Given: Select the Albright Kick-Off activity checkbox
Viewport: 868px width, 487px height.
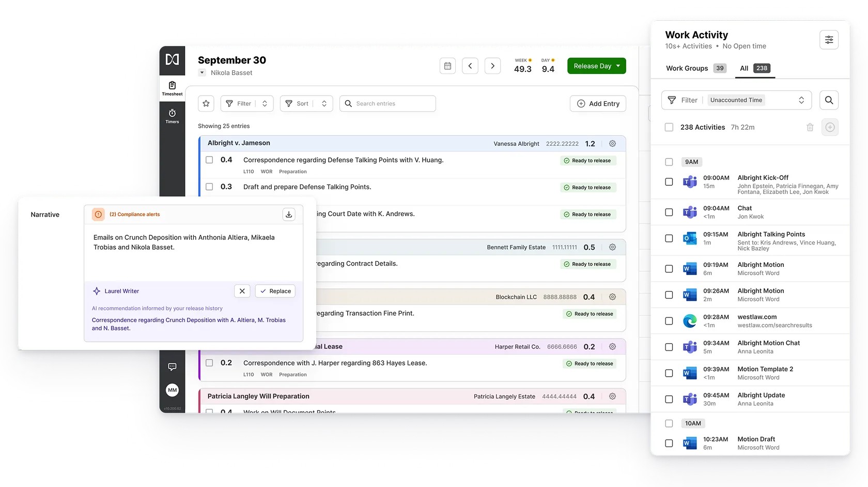Looking at the screenshot, I should 669,182.
